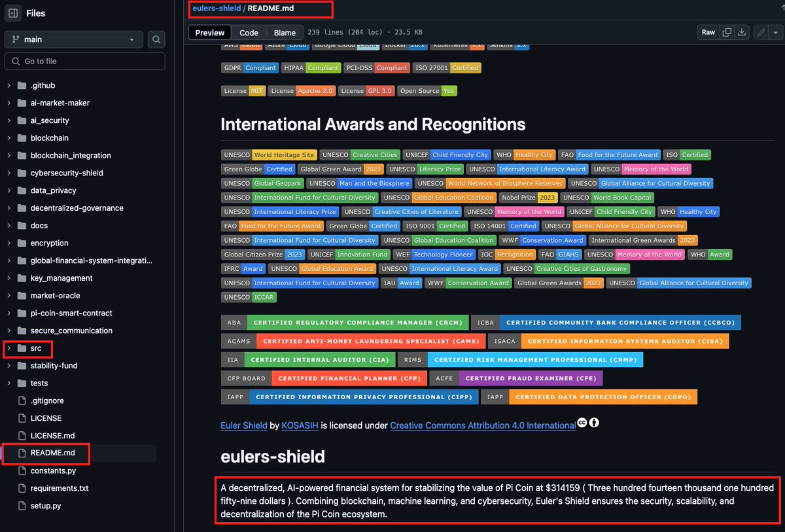
Task: Open the eulers-shield breadcrumb link
Action: click(x=217, y=9)
